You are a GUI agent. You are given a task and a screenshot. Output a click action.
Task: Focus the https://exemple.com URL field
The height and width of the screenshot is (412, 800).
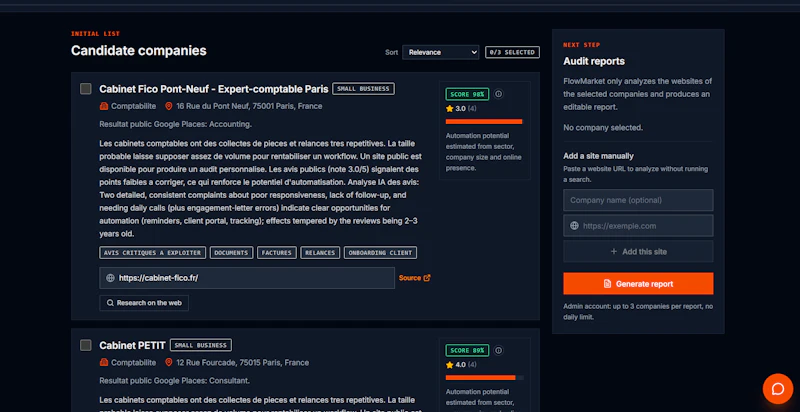(638, 226)
